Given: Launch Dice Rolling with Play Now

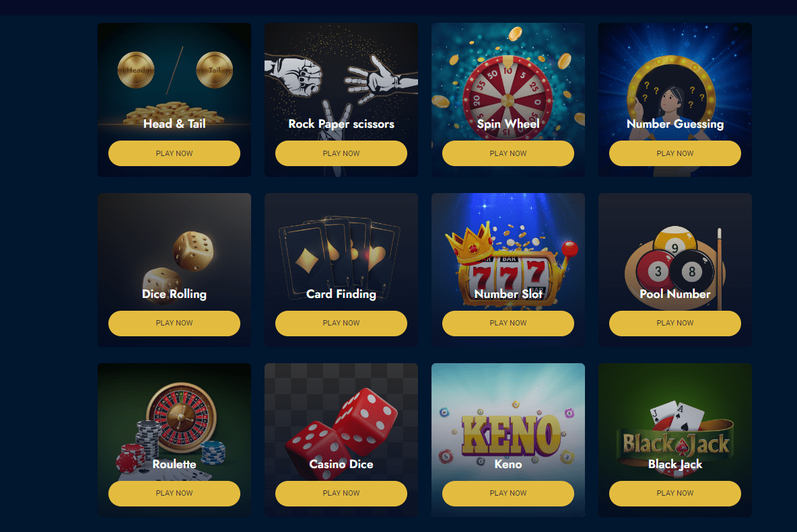Looking at the screenshot, I should (x=174, y=324).
